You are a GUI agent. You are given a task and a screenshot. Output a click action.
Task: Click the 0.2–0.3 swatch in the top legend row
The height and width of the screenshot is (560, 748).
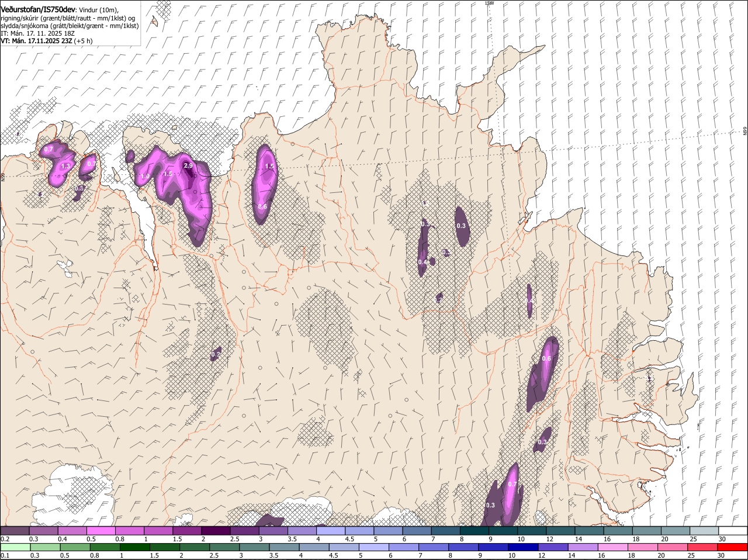(15, 531)
